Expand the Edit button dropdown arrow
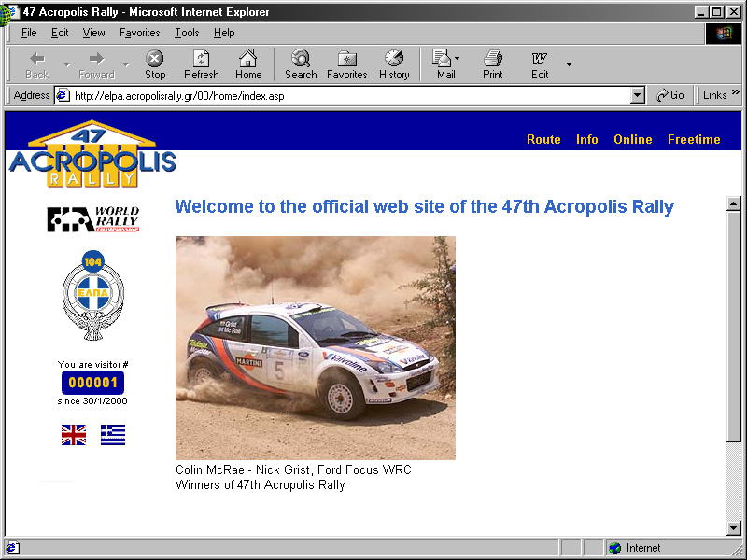The width and height of the screenshot is (747, 560). point(569,64)
